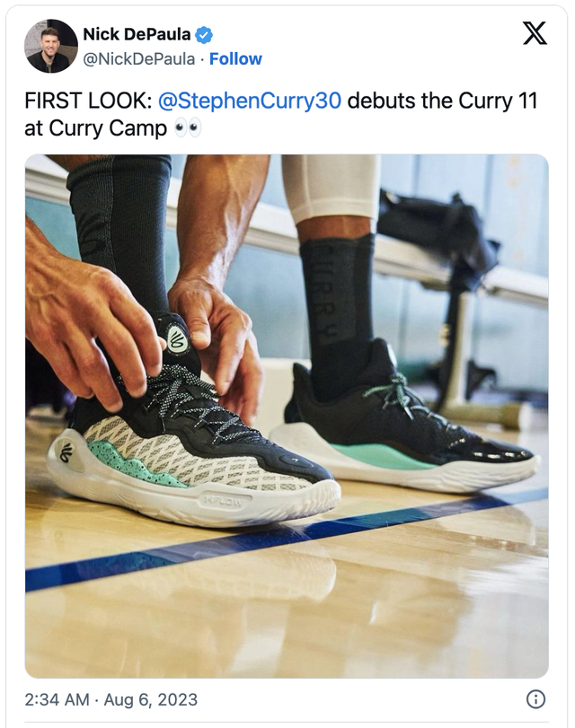Click the Nick DePaula display name
This screenshot has height=728, width=575.
[137, 34]
